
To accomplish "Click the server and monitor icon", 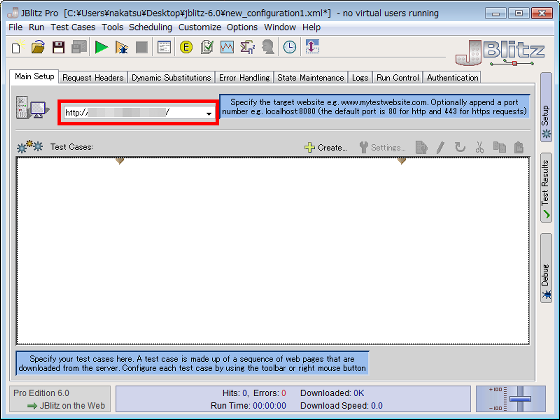I will tap(32, 108).
